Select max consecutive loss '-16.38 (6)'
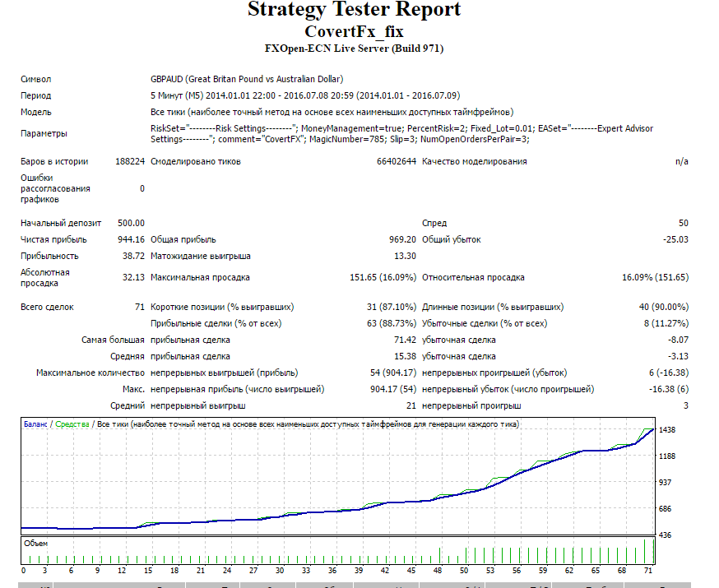 (x=669, y=390)
